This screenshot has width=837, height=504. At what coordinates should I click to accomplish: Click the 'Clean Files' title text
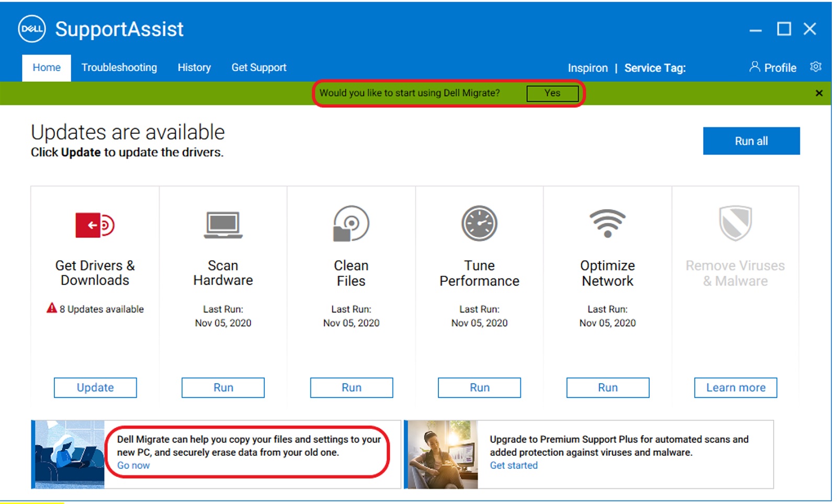(351, 273)
